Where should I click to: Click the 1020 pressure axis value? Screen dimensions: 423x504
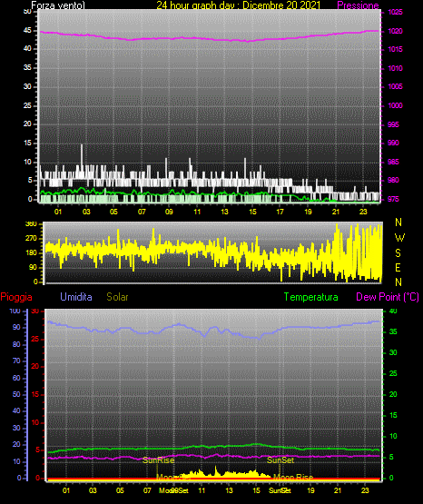point(395,31)
